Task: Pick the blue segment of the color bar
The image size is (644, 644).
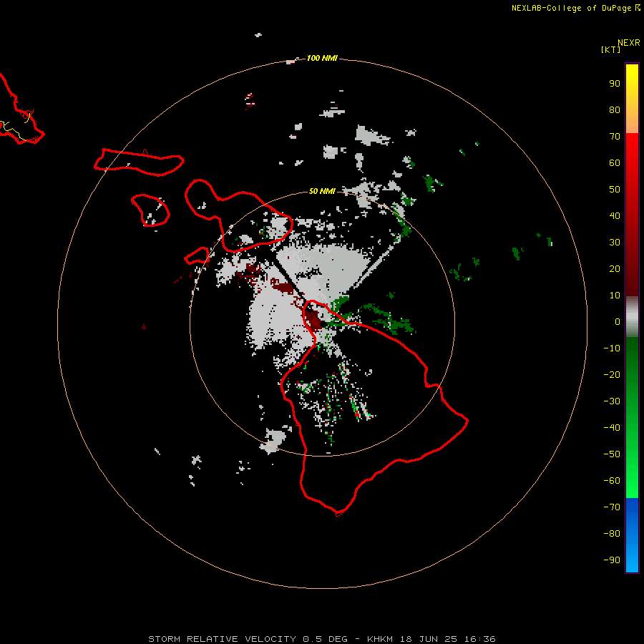Action: [x=632, y=535]
